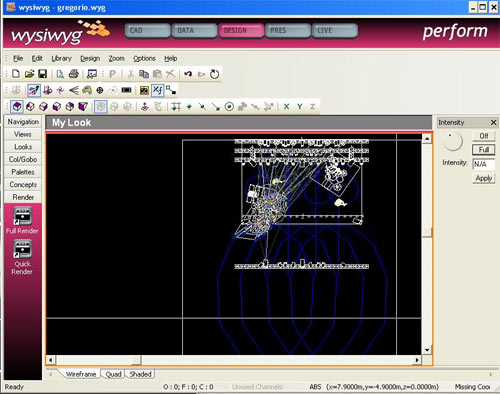
Task: Click the Apply intensity button
Action: [484, 178]
